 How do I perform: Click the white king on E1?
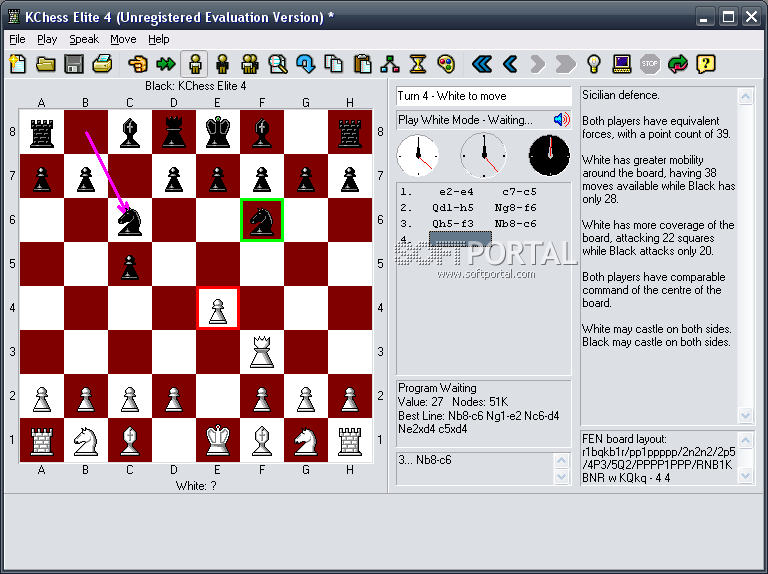[x=218, y=439]
